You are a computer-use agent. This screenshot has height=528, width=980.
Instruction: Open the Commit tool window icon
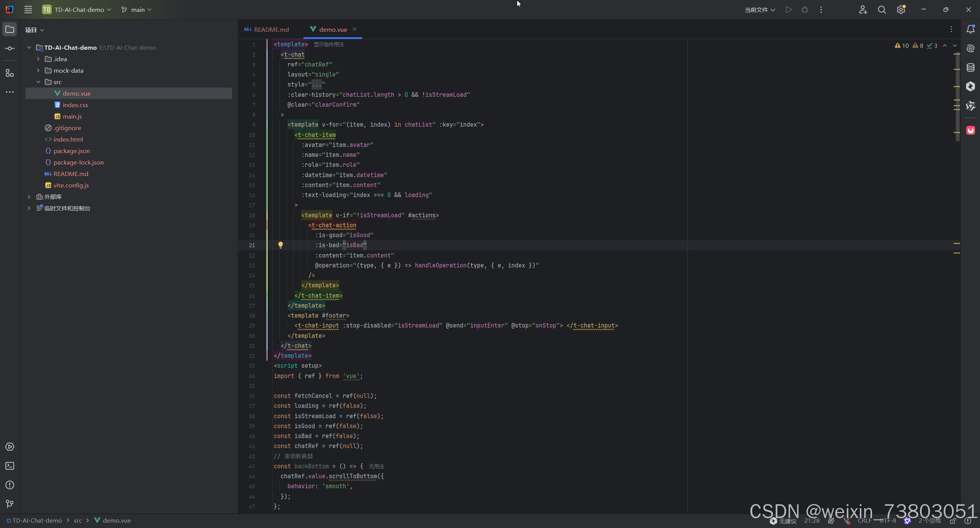10,49
